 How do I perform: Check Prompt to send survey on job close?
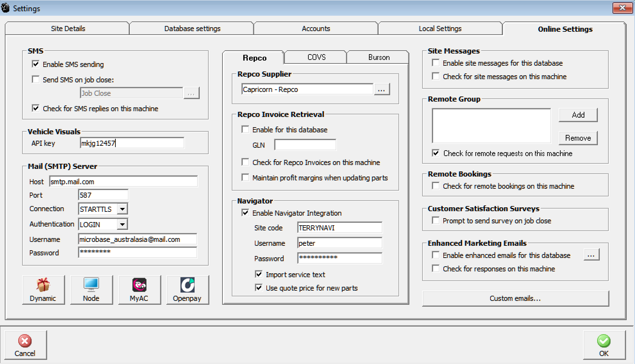tap(436, 220)
